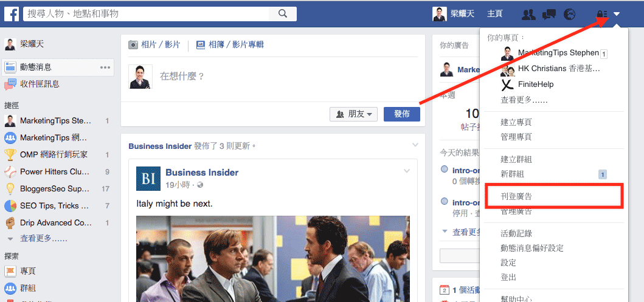This screenshot has height=302, width=644.
Task: Choose 管理專頁 in account menu
Action: pyautogui.click(x=516, y=137)
